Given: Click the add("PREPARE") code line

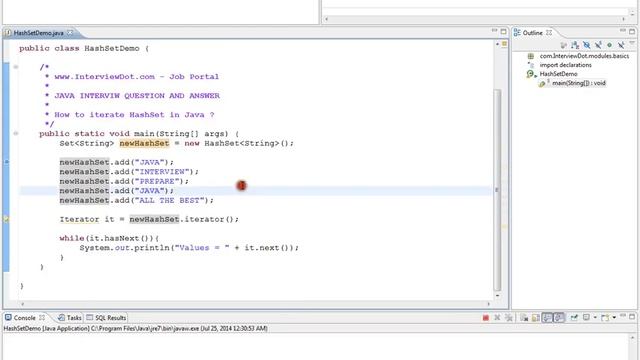Looking at the screenshot, I should 124,181.
